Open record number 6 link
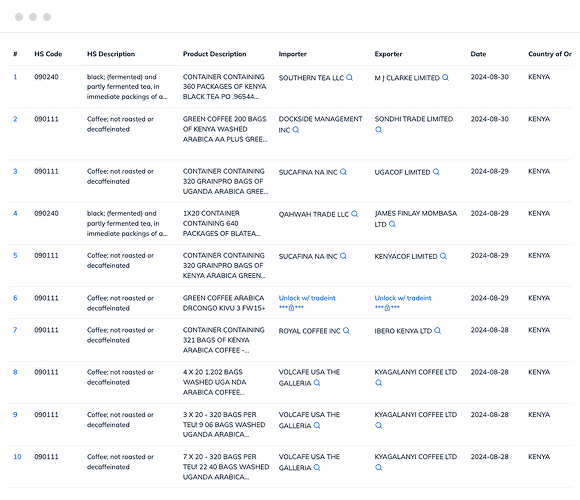 click(15, 298)
